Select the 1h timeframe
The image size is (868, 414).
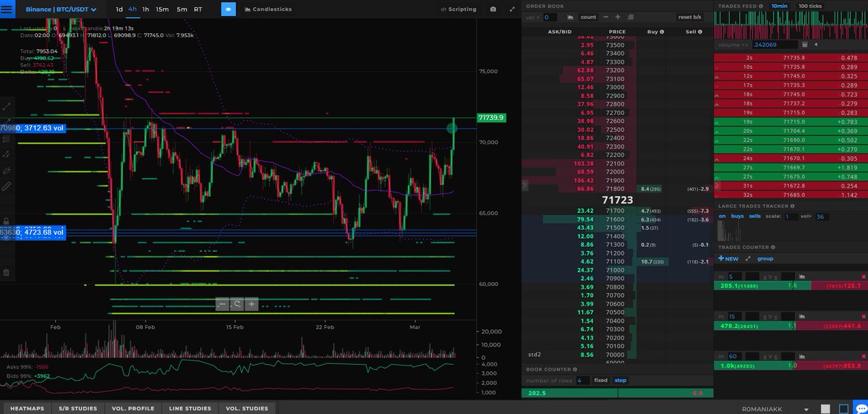tap(145, 9)
